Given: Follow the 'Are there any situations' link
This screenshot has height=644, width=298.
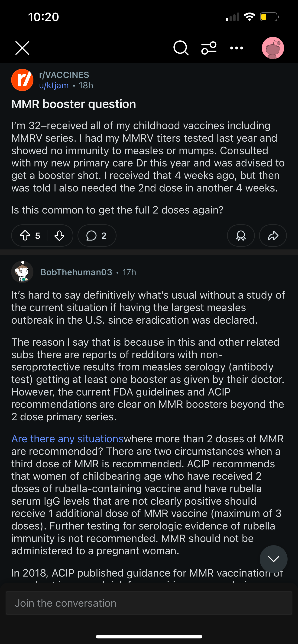Looking at the screenshot, I should pyautogui.click(x=68, y=439).
